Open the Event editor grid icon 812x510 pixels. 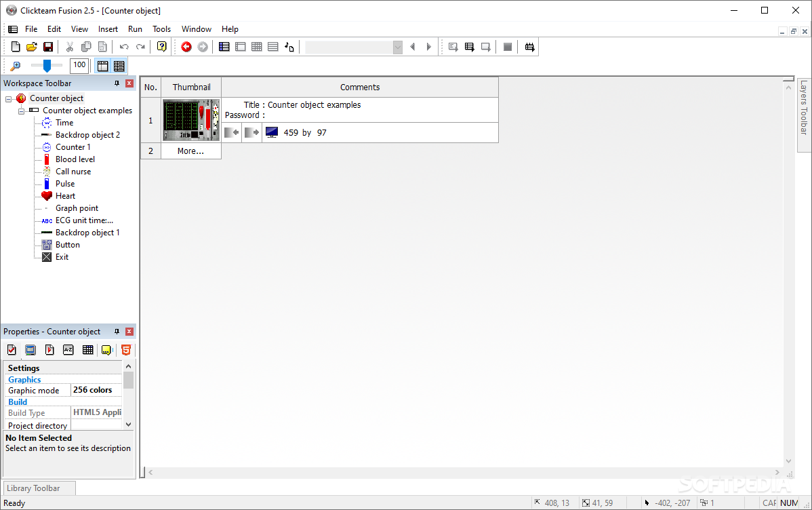256,47
